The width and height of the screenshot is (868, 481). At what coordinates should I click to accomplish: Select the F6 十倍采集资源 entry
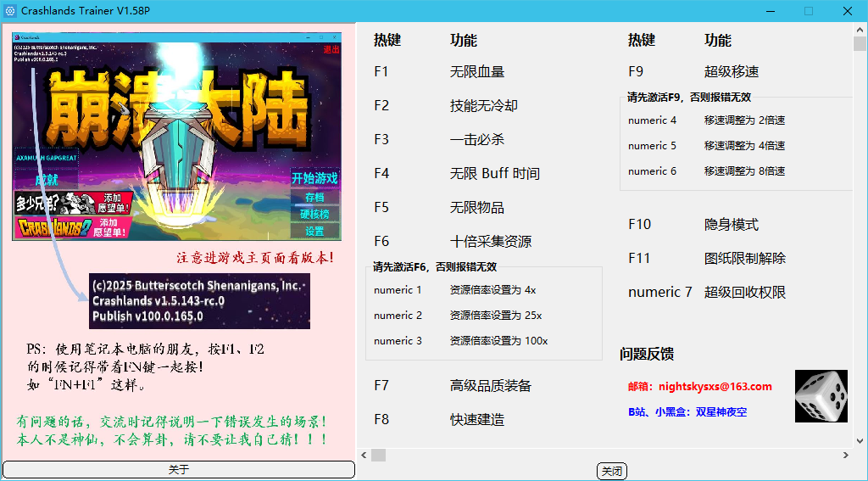(x=453, y=241)
